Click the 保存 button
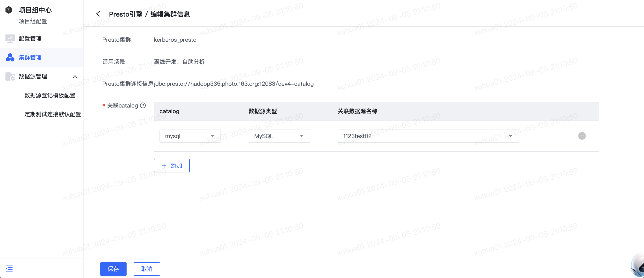The image size is (644, 278). tap(113, 269)
